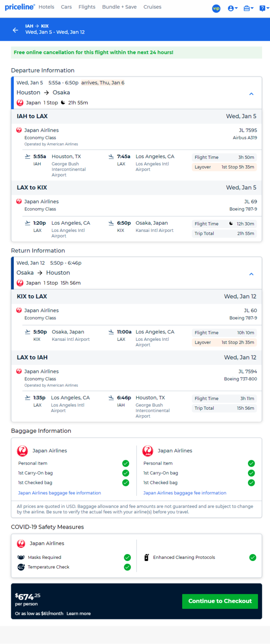270x644 pixels.
Task: Click the Enhanced Cleaning Protocols spray icon
Action: pos(147,557)
